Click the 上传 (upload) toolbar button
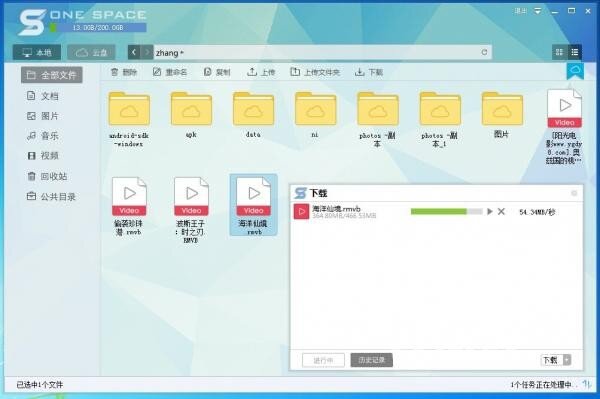 pos(261,72)
